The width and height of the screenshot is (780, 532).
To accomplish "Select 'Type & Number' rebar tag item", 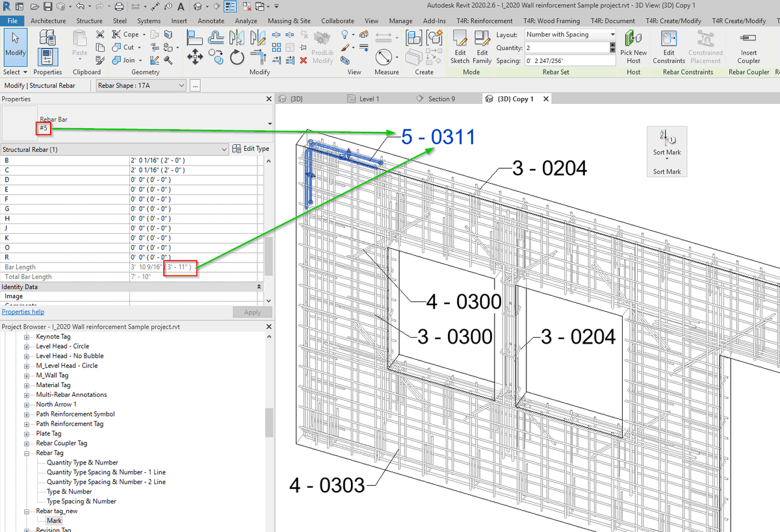I will pyautogui.click(x=70, y=492).
